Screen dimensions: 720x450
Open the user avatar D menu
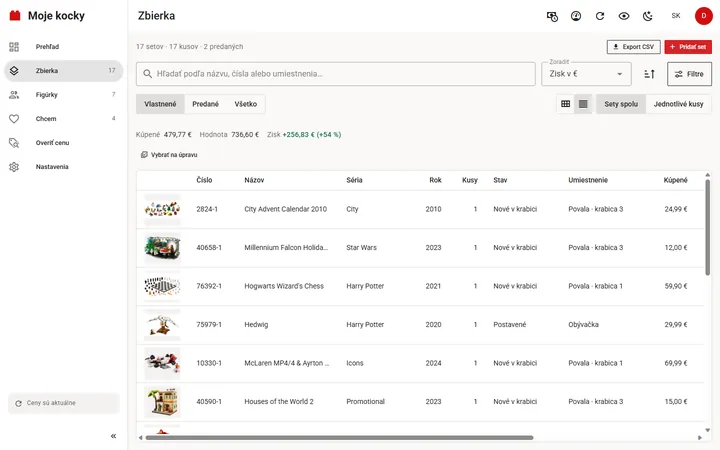[703, 16]
